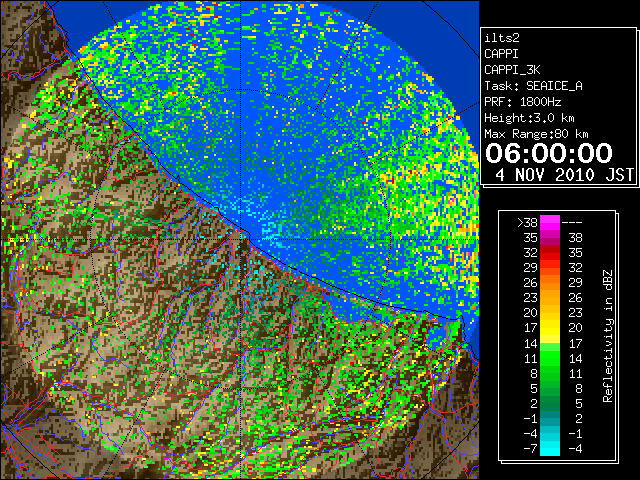Click the PRF: 1800Hz line

(522, 102)
